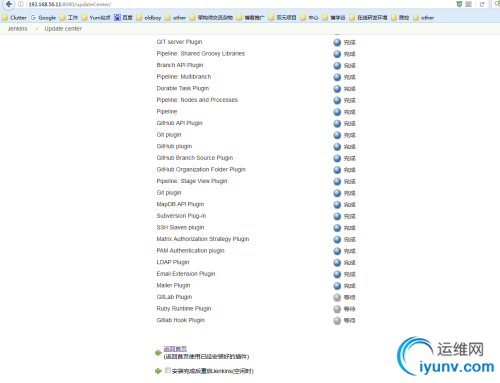This screenshot has height=383, width=500.
Task: Open the 百度 bookmark
Action: (123, 18)
